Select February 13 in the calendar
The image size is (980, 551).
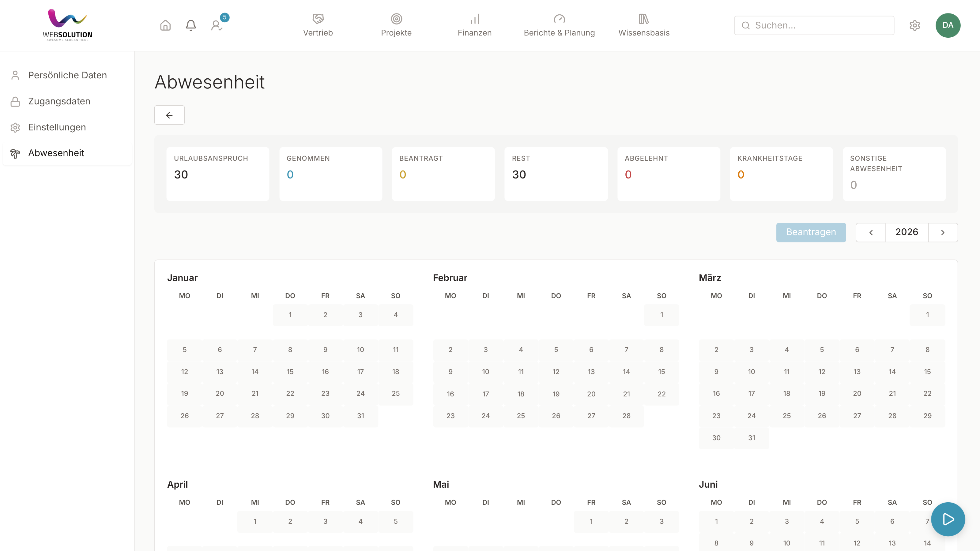pos(591,372)
